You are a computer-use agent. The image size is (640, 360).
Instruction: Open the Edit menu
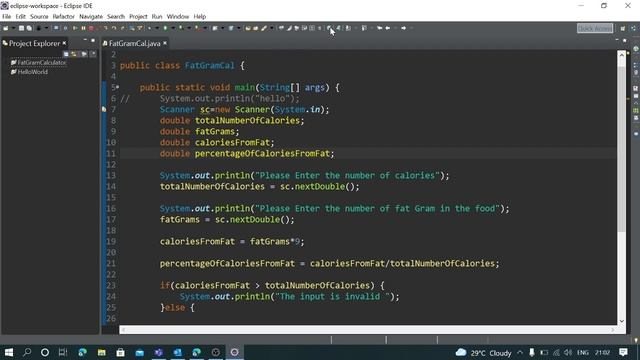[x=20, y=17]
